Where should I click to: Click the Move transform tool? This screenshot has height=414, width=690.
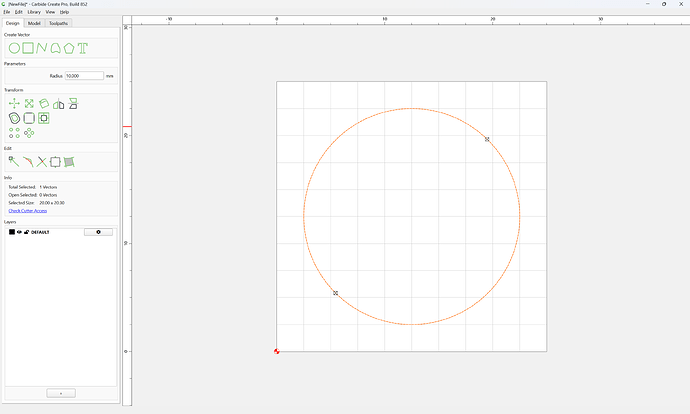point(14,103)
